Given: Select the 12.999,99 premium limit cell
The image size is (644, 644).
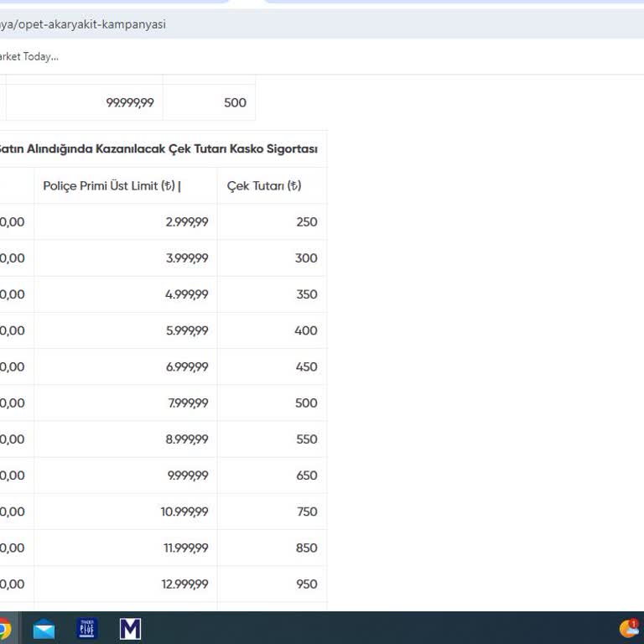Looking at the screenshot, I should pyautogui.click(x=184, y=584).
